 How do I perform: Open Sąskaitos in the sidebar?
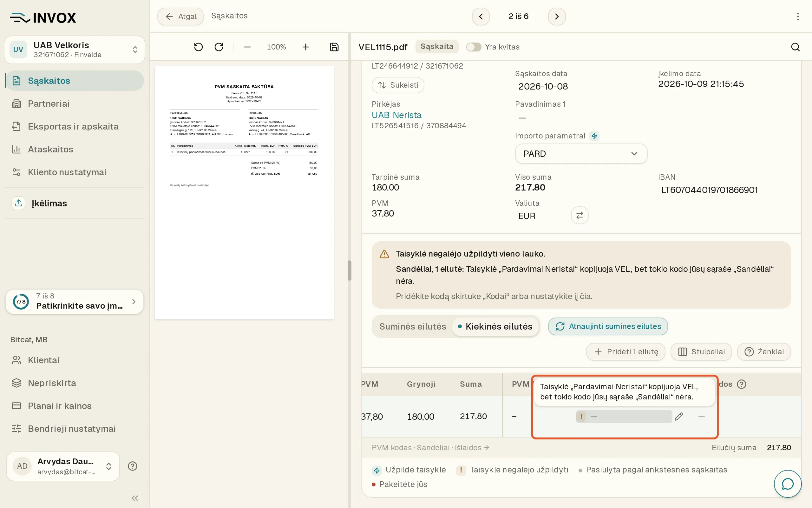(x=75, y=81)
